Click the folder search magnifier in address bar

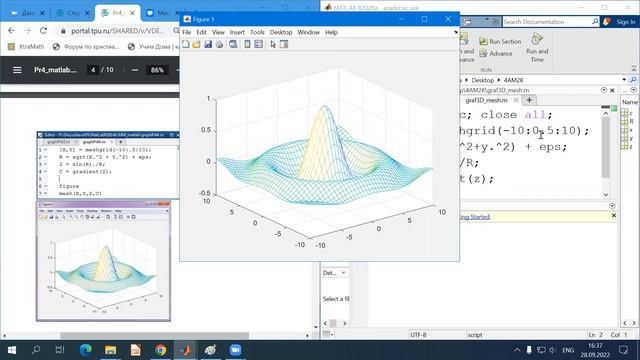[633, 80]
